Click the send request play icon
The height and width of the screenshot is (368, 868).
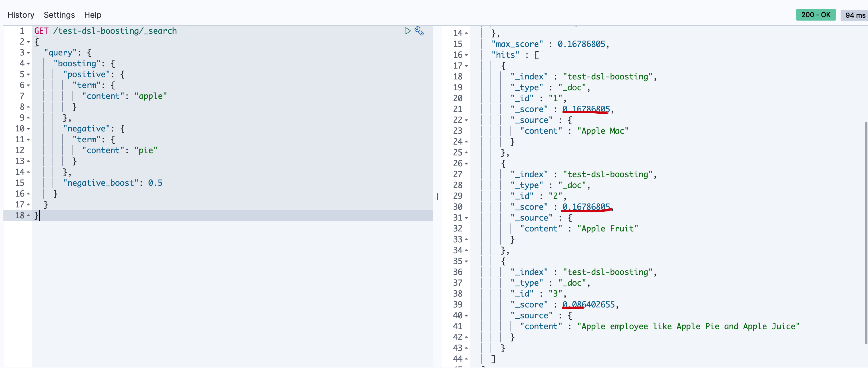tap(407, 31)
